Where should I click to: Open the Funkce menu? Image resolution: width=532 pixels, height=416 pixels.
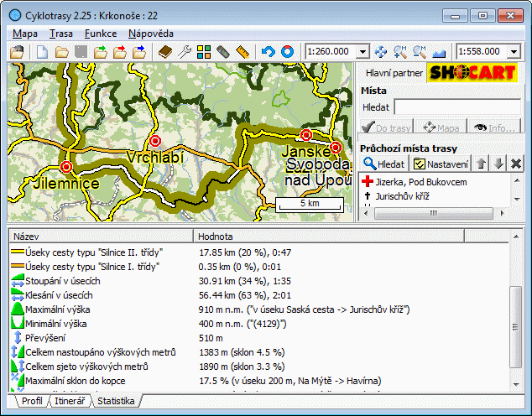point(101,34)
